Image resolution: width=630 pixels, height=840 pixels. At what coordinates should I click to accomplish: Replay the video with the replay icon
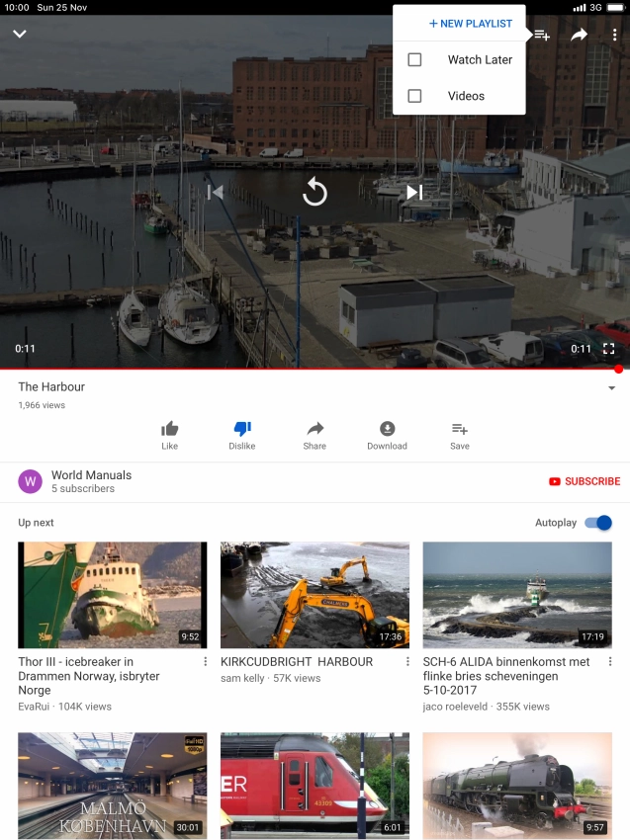[x=315, y=192]
